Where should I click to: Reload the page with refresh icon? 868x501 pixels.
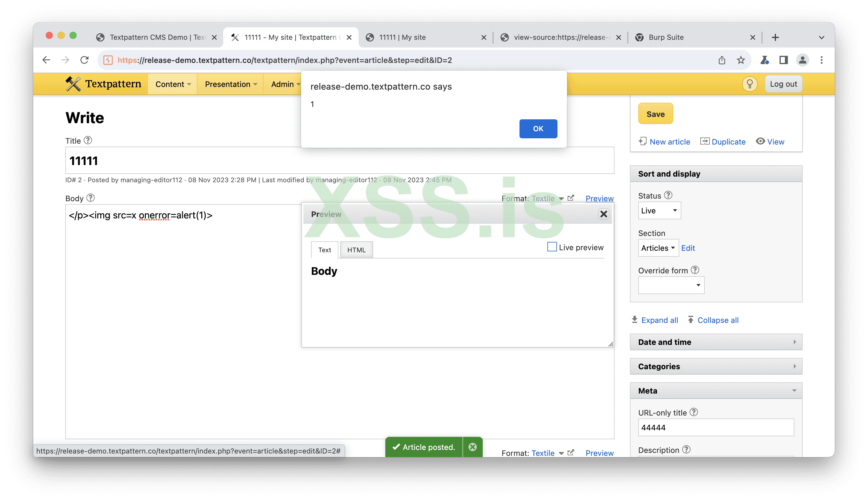click(x=84, y=60)
